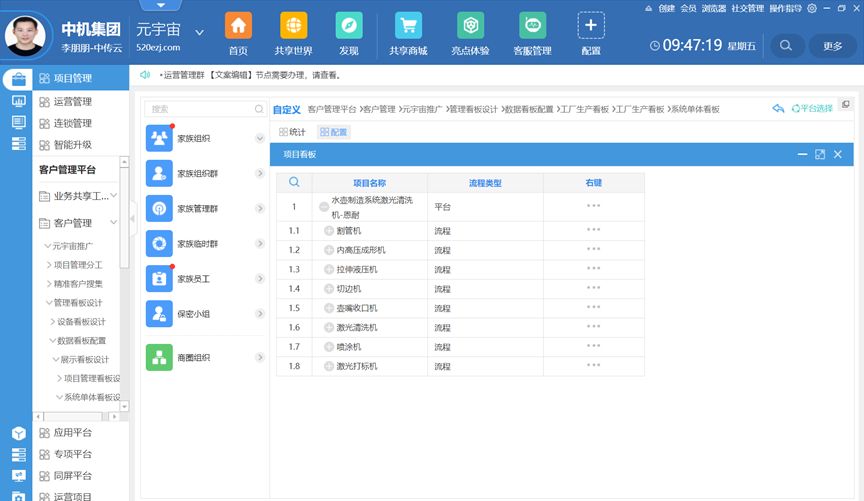Open 共享商城 shopping cart icon

point(407,26)
